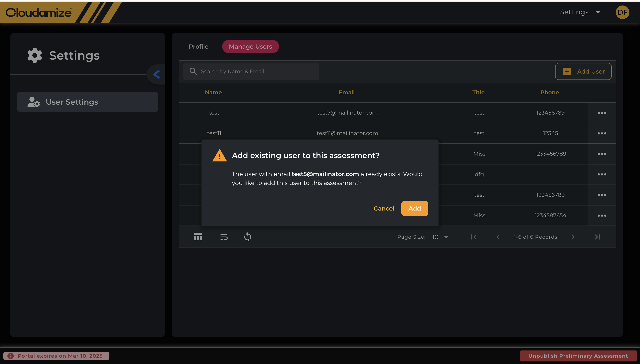The width and height of the screenshot is (640, 364).
Task: Click the column chooser icon in table footer
Action: click(198, 237)
